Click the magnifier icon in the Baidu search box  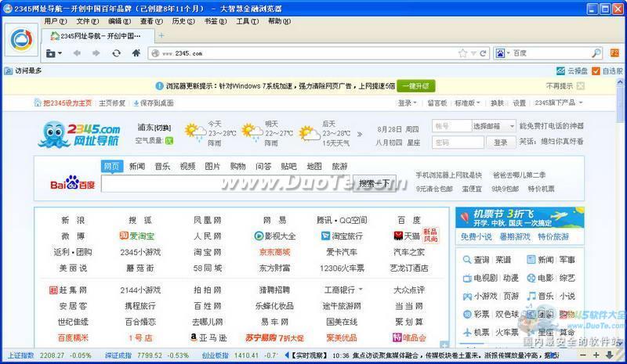coord(596,52)
